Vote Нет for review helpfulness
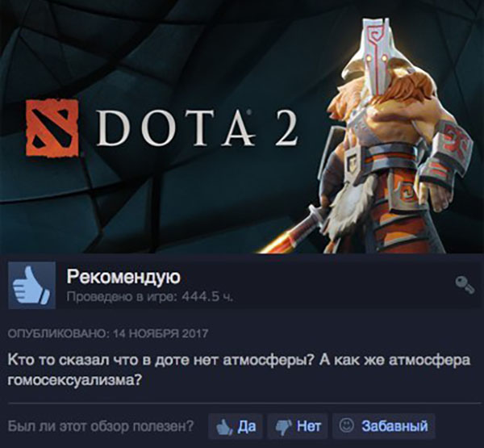The height and width of the screenshot is (448, 484). click(x=298, y=426)
